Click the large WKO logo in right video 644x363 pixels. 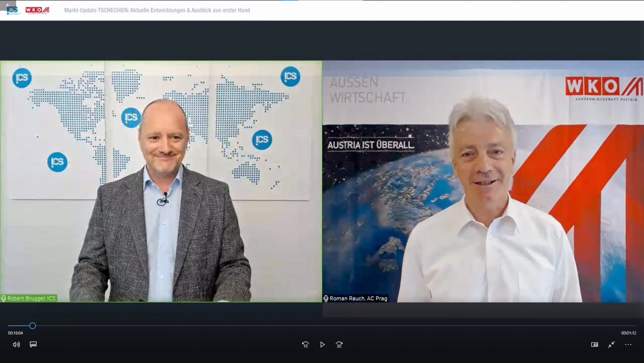(x=603, y=87)
